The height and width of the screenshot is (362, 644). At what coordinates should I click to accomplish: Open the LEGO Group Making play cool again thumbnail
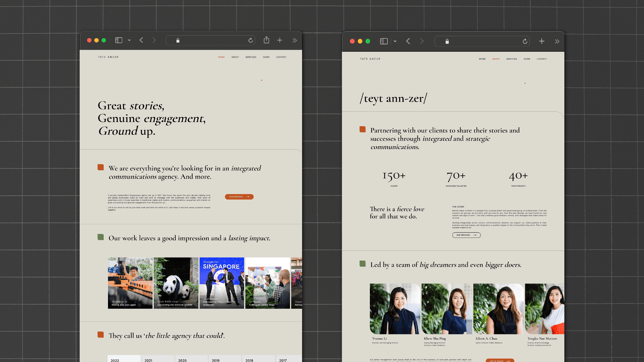(130, 283)
